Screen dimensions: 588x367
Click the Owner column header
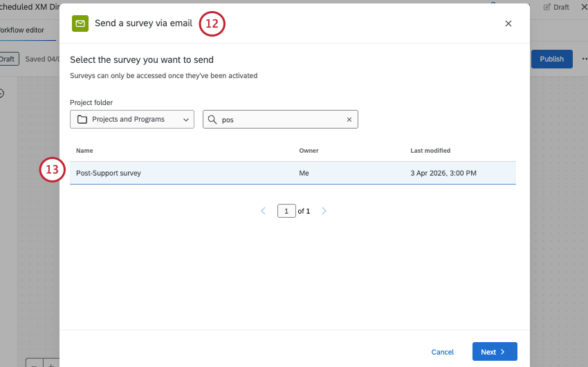(x=309, y=151)
